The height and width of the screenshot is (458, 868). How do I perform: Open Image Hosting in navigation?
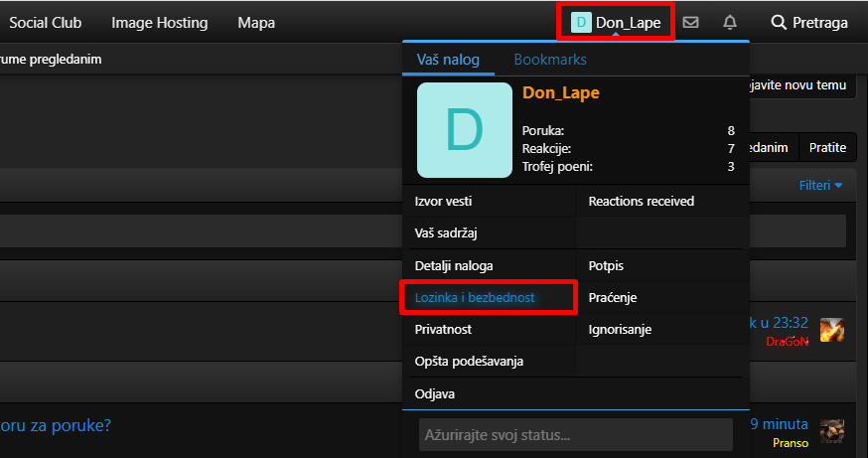(160, 23)
